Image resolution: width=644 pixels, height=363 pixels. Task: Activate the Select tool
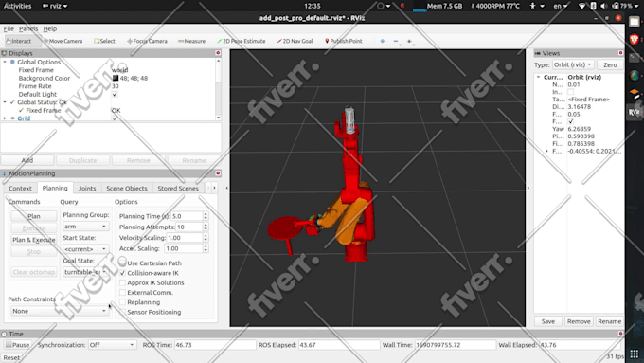click(105, 41)
